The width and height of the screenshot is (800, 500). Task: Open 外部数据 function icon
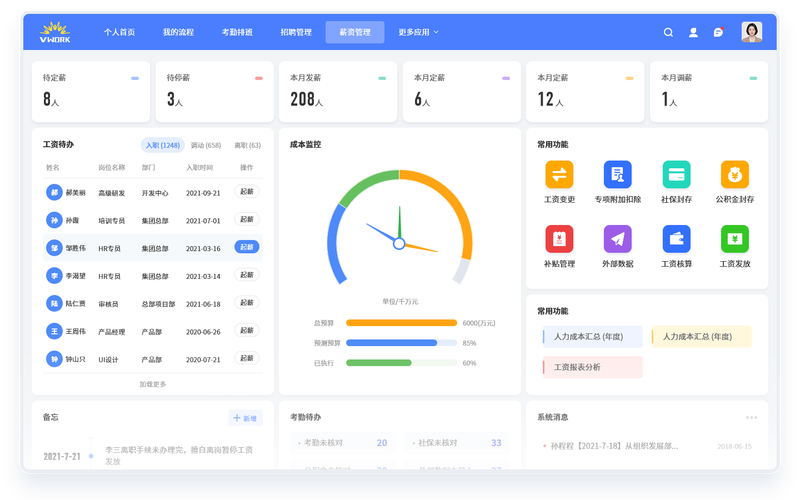pos(617,239)
